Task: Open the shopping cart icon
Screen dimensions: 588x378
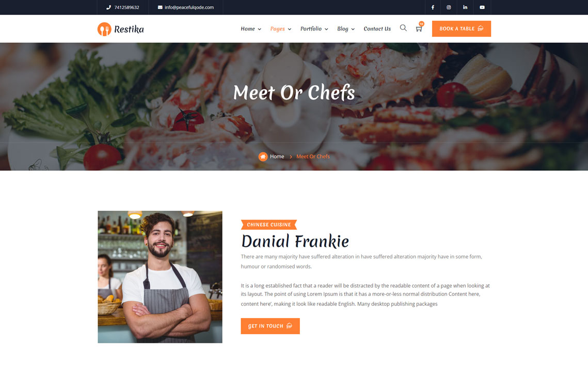Action: click(x=419, y=28)
